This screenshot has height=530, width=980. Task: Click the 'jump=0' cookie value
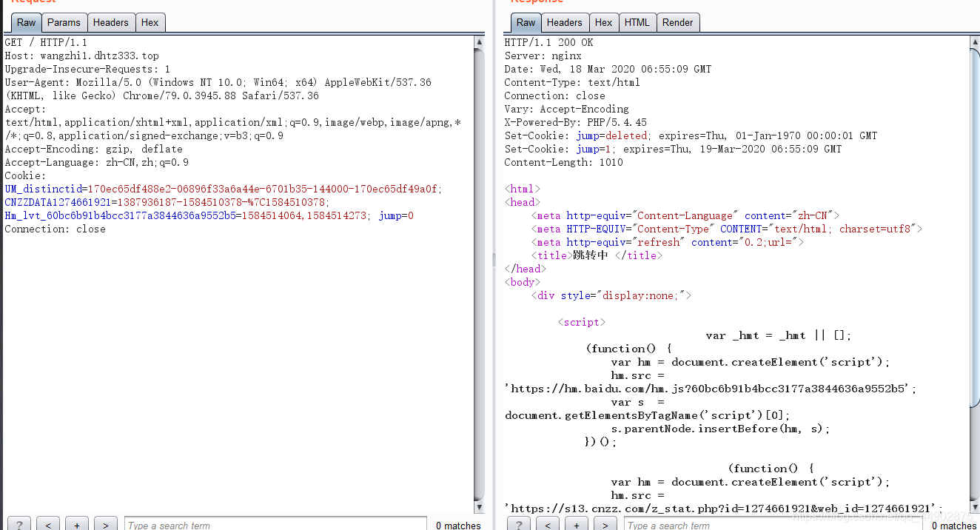pyautogui.click(x=396, y=215)
